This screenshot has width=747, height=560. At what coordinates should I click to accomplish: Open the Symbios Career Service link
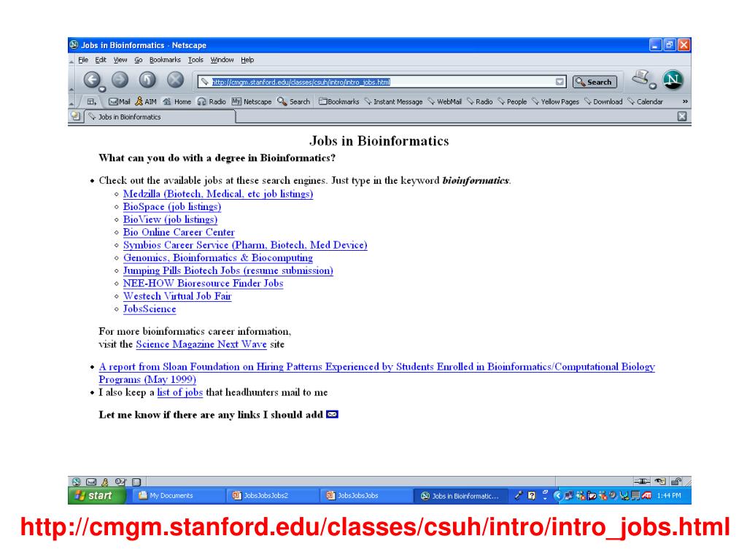tap(245, 245)
